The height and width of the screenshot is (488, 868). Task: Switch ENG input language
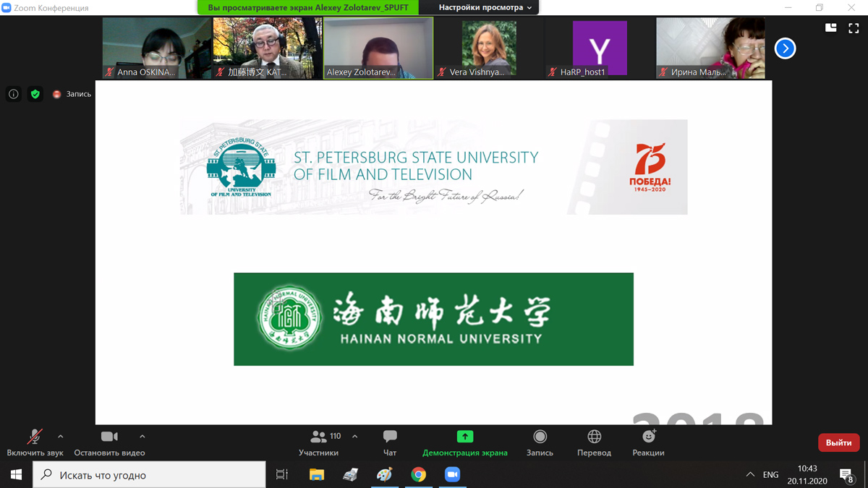pos(771,475)
